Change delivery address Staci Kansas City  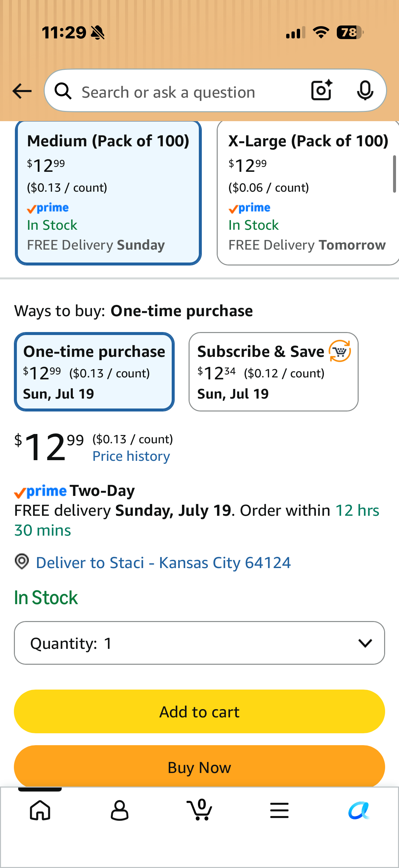(163, 562)
